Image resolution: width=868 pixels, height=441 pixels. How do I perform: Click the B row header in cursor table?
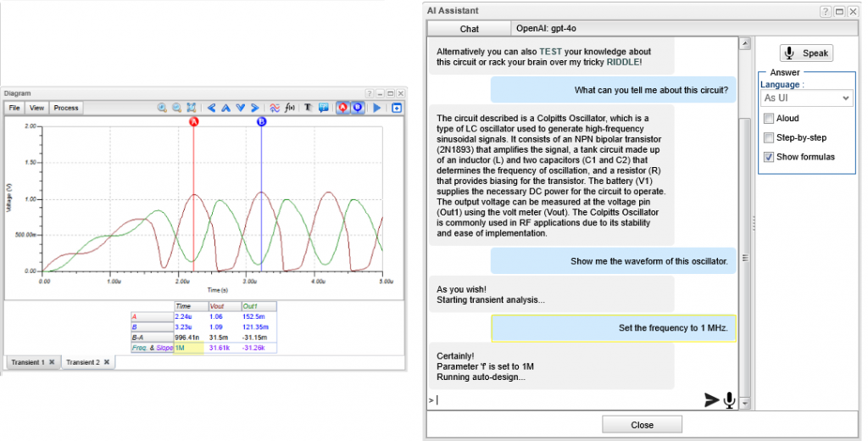pyautogui.click(x=153, y=327)
